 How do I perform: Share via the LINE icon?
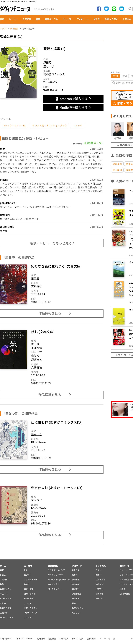click(114, 9)
